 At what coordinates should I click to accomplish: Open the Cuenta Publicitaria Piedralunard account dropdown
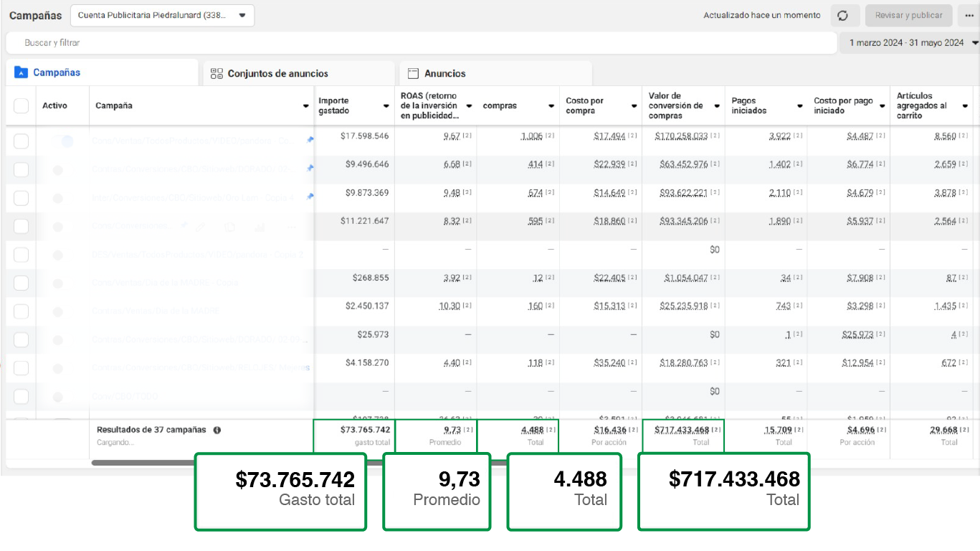[x=162, y=15]
